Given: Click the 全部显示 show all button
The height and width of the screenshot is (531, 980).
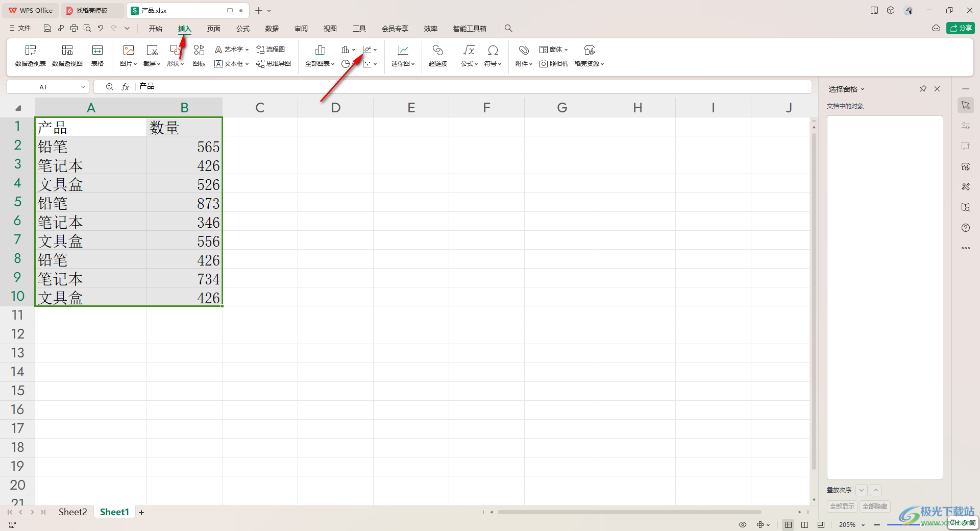Looking at the screenshot, I should [842, 506].
